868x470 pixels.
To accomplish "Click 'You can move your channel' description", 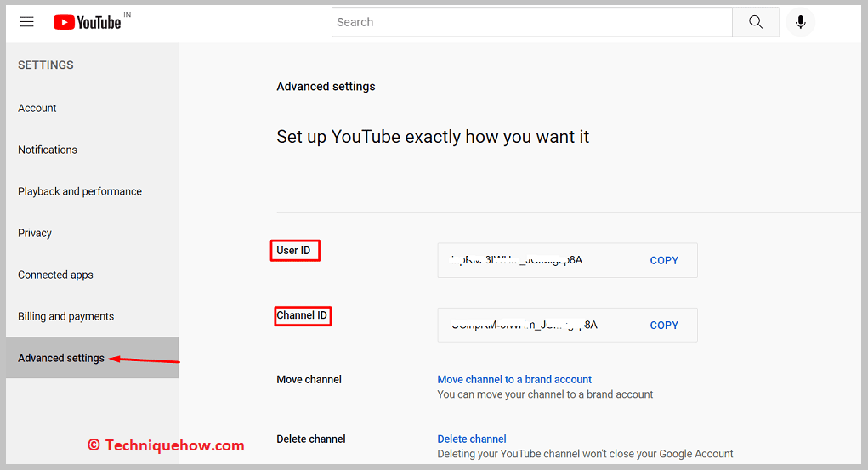I will 545,394.
